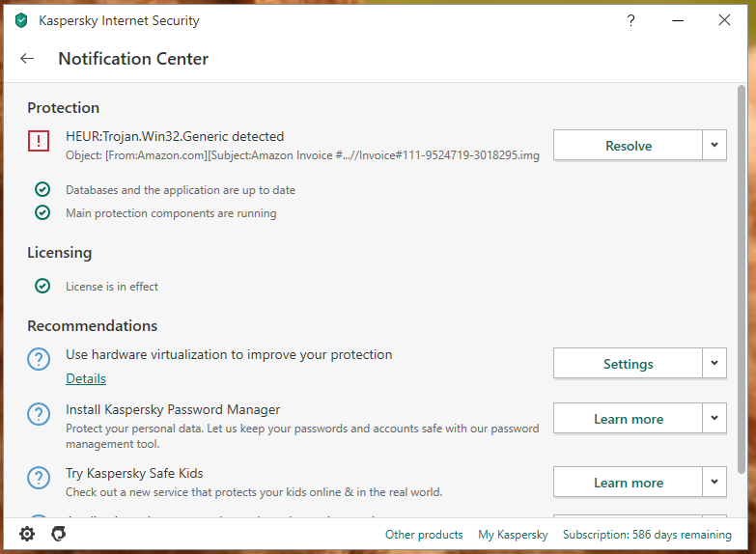Close the Kaspersky Internet Security window
Screen dimensions: 756x554
[724, 20]
